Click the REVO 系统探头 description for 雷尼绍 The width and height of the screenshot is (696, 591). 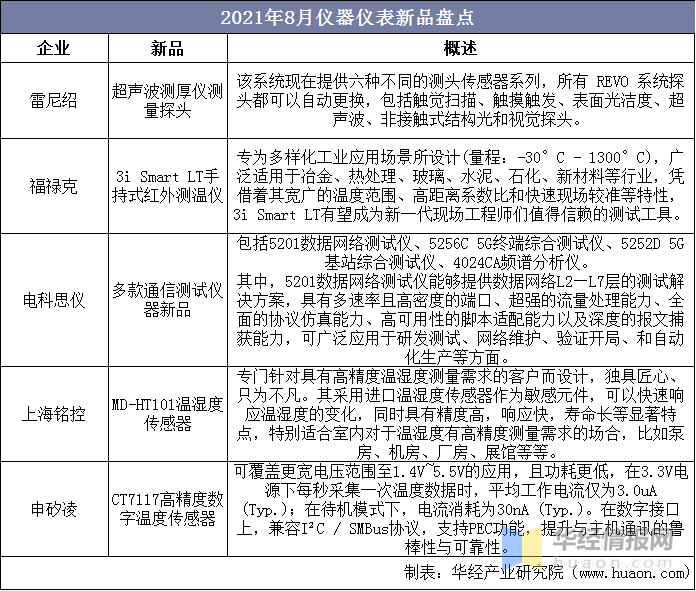[x=461, y=100]
